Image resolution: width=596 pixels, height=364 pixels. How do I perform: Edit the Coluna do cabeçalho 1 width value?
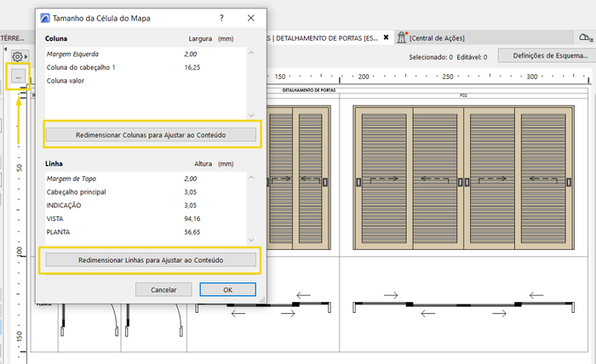click(192, 66)
